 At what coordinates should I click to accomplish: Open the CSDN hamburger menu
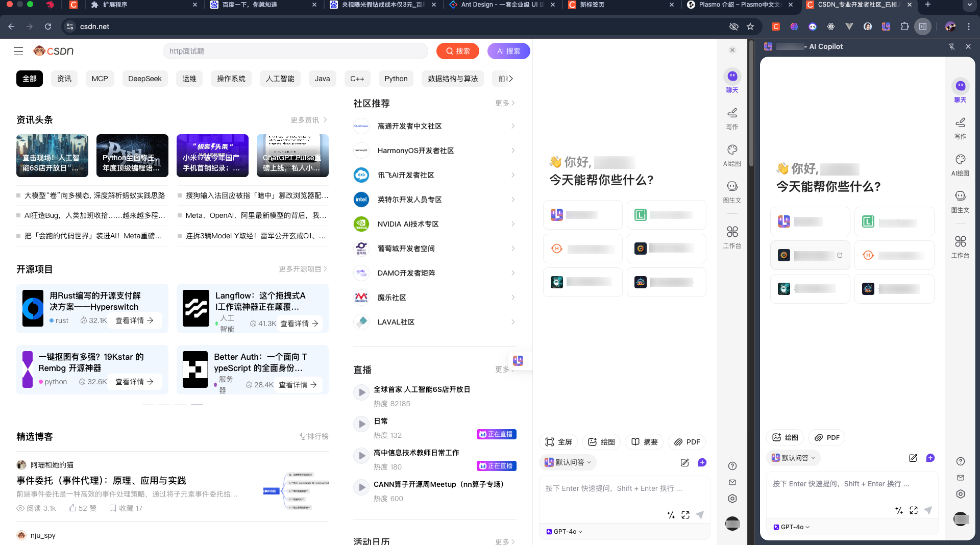point(18,51)
